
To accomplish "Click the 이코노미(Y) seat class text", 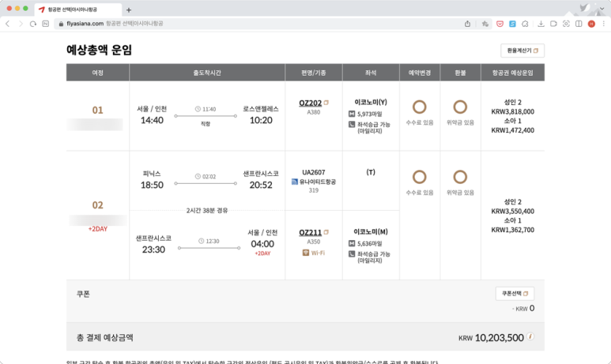I will 371,102.
